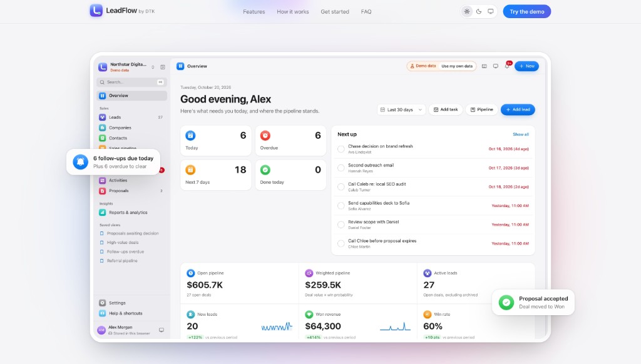The width and height of the screenshot is (641, 364).
Task: Open the Overdue tasks card
Action: click(x=290, y=141)
